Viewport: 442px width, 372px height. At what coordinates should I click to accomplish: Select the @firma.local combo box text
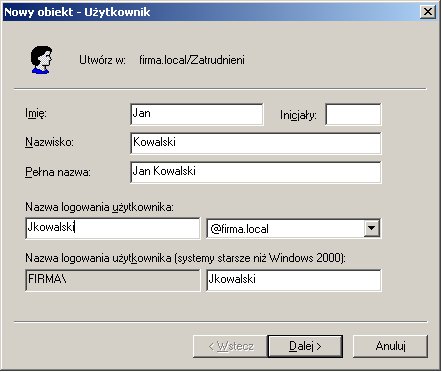pyautogui.click(x=239, y=229)
